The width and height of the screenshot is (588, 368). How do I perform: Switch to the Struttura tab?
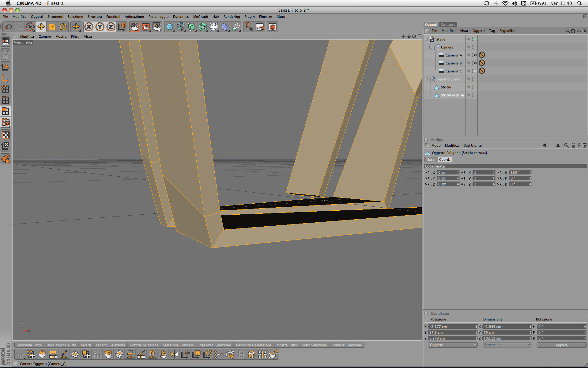click(x=448, y=25)
